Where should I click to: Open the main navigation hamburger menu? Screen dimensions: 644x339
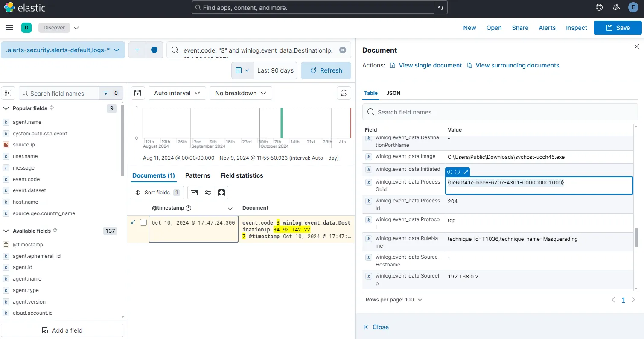pyautogui.click(x=9, y=28)
